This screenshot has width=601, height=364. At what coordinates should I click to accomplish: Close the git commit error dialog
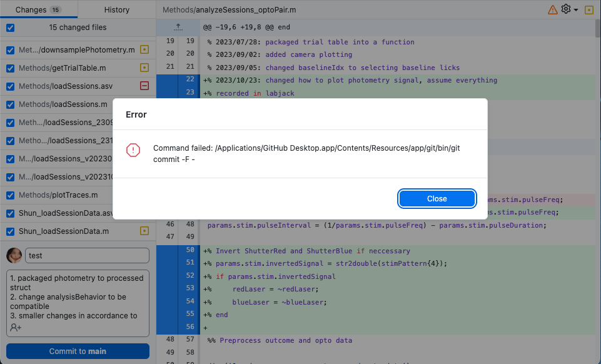coord(437,198)
